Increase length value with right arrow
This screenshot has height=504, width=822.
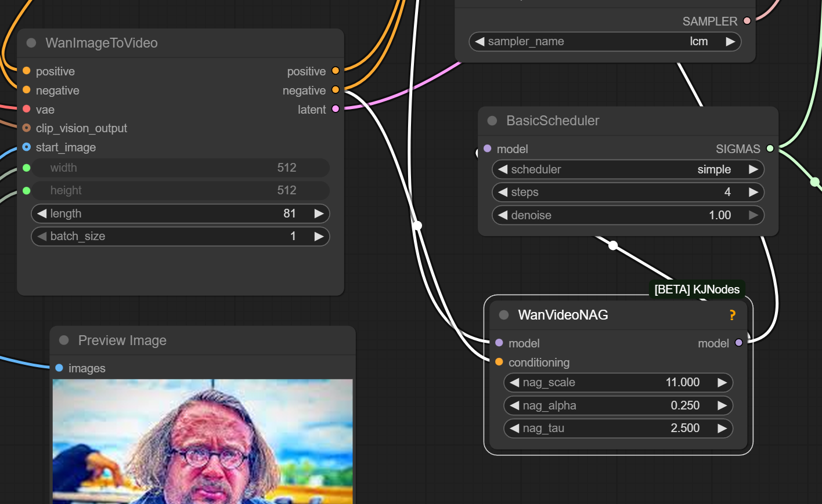319,213
